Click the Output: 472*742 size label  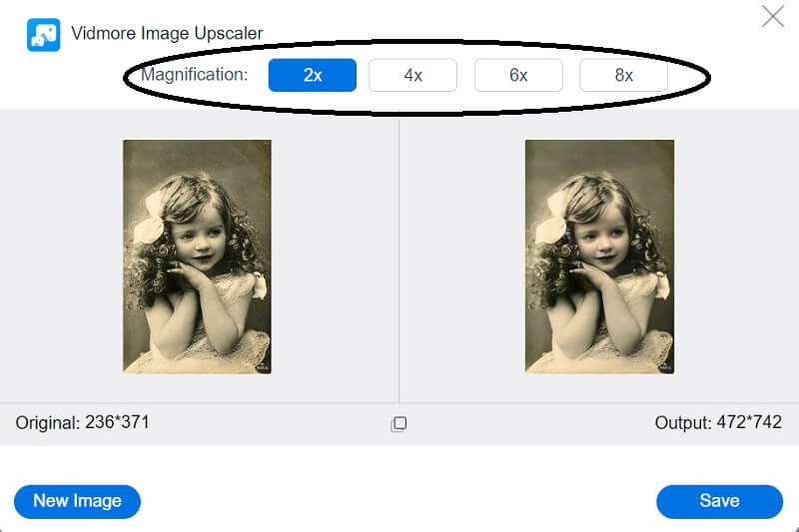[x=718, y=423]
